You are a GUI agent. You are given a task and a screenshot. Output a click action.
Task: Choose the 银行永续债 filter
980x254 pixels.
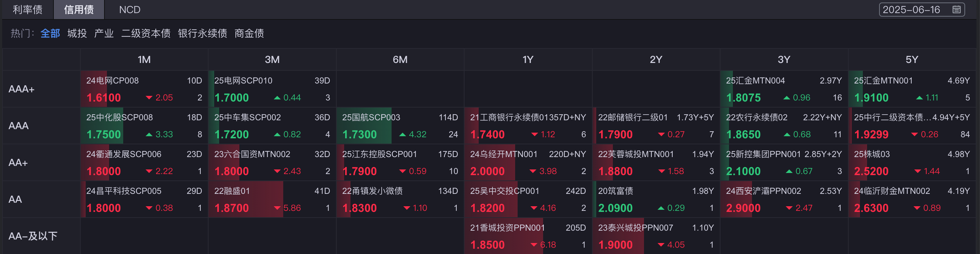(x=203, y=34)
